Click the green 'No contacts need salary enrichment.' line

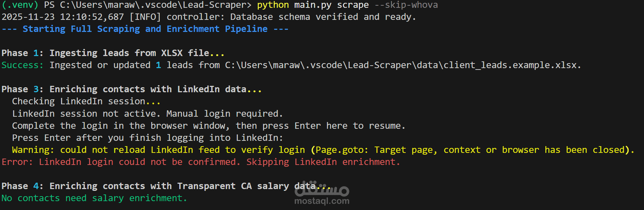pyautogui.click(x=94, y=198)
